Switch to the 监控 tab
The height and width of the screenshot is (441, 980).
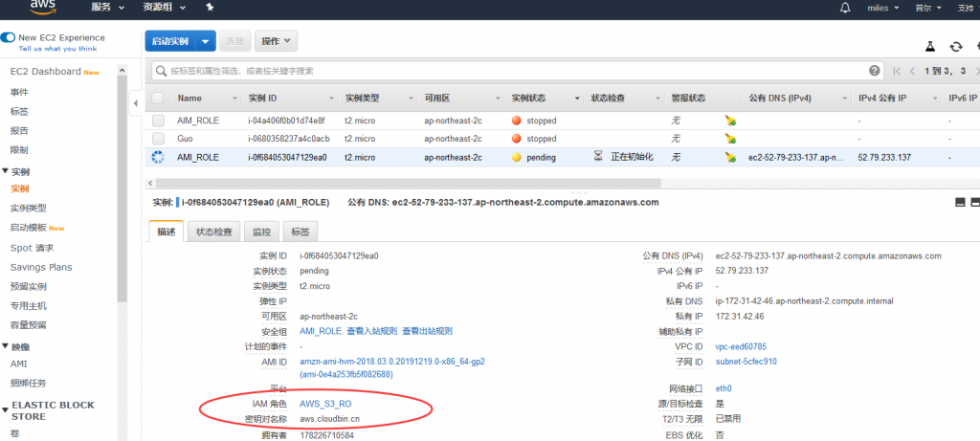click(x=261, y=232)
